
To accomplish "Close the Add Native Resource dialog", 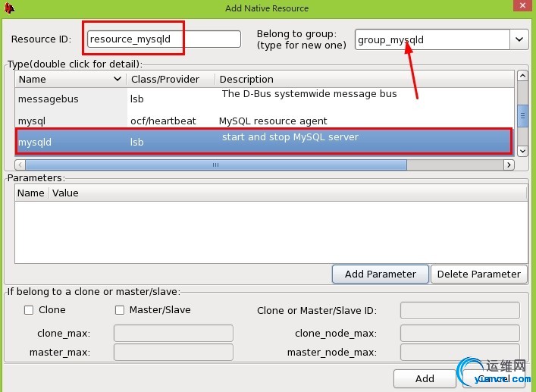I will pos(522,5).
